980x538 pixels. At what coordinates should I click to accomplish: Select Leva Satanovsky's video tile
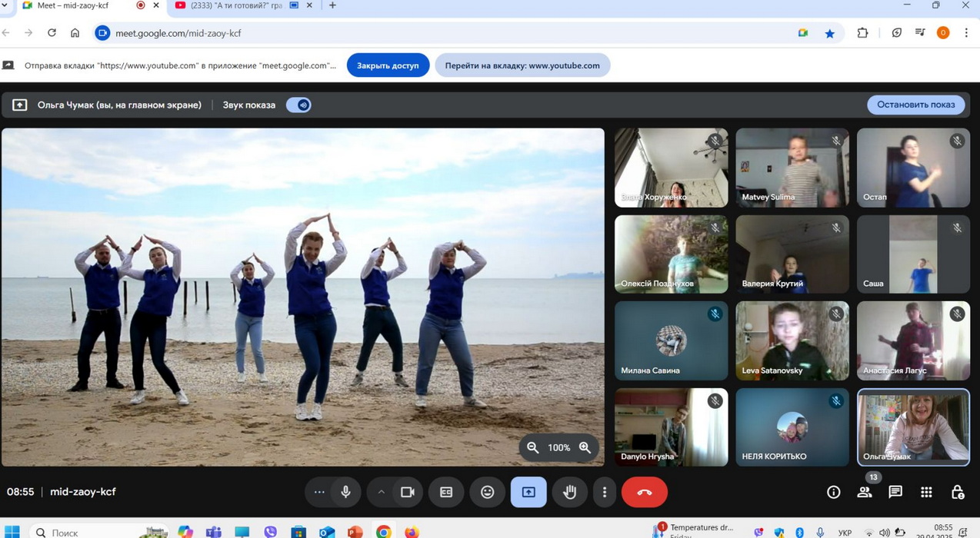[x=792, y=340]
